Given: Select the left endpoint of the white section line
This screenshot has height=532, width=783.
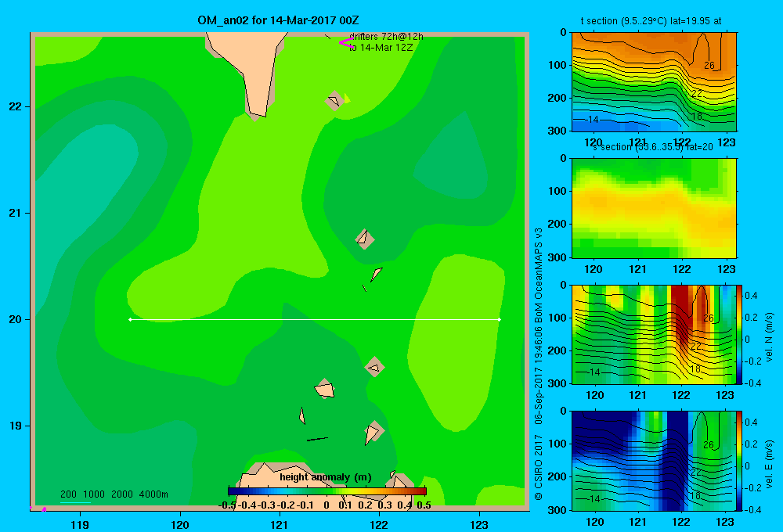Looking at the screenshot, I should point(130,319).
